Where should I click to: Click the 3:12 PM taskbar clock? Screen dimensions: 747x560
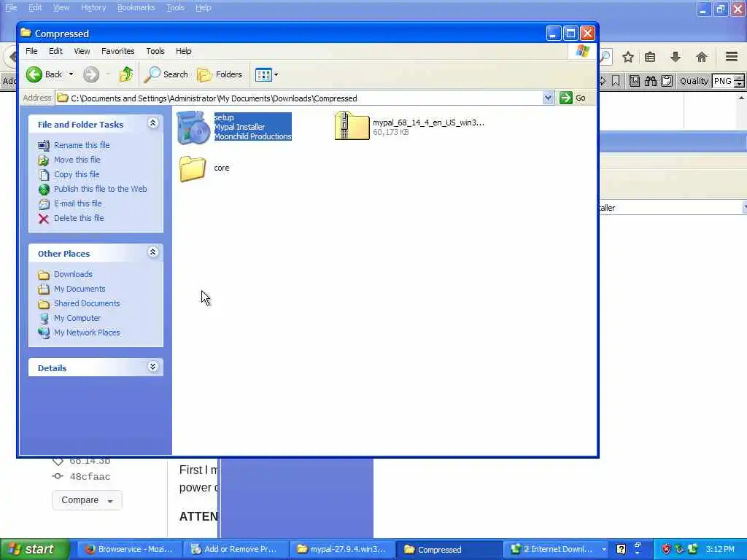(720, 549)
